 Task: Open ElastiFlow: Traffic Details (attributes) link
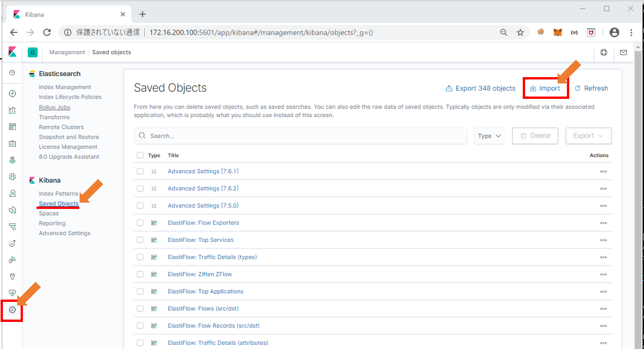point(218,343)
